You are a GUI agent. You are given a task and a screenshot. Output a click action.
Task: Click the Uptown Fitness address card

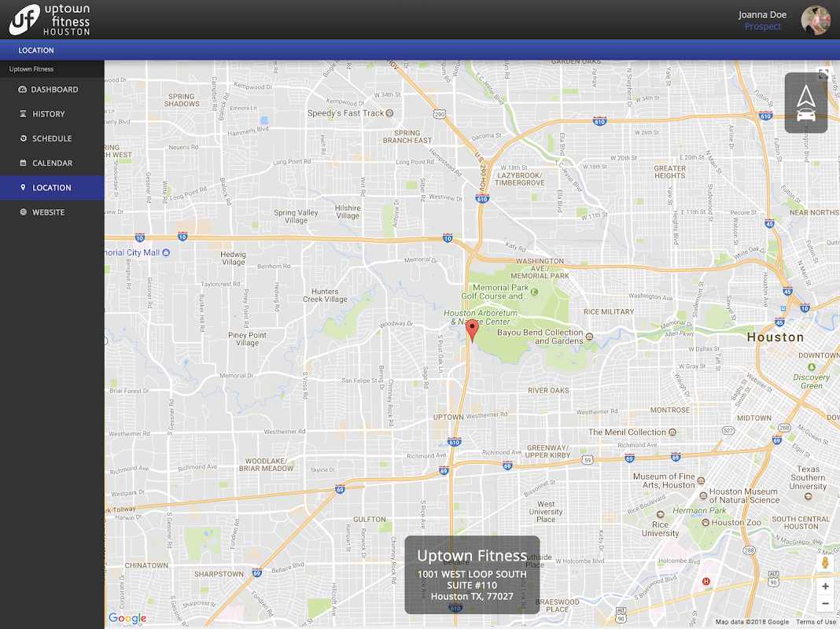[x=472, y=575]
